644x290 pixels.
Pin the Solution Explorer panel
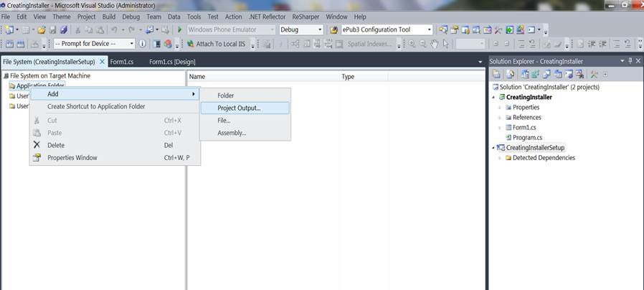(x=630, y=61)
